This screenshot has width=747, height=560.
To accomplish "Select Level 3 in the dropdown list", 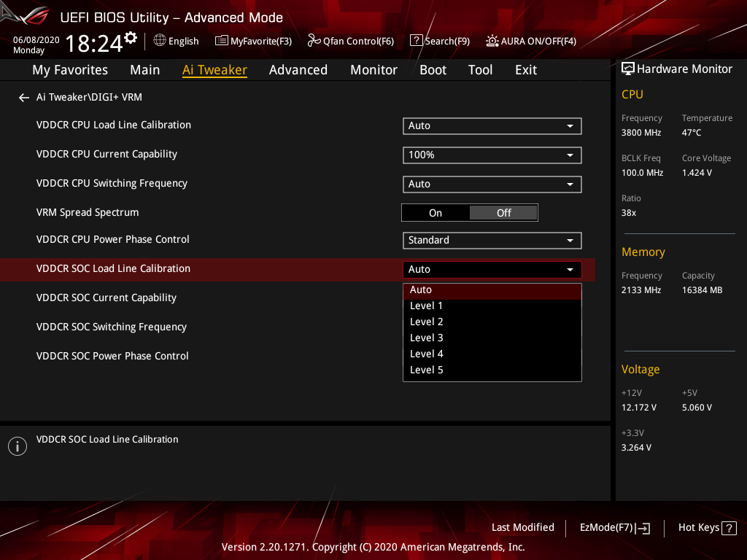I will click(492, 338).
